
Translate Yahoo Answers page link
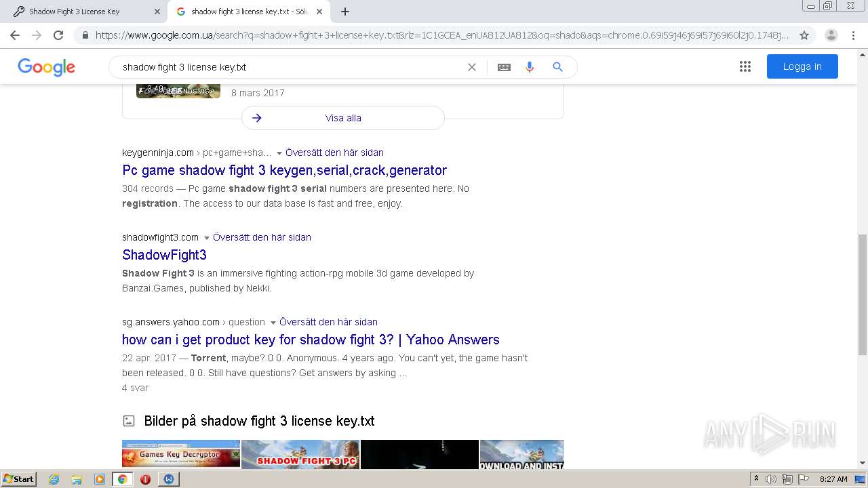point(328,322)
